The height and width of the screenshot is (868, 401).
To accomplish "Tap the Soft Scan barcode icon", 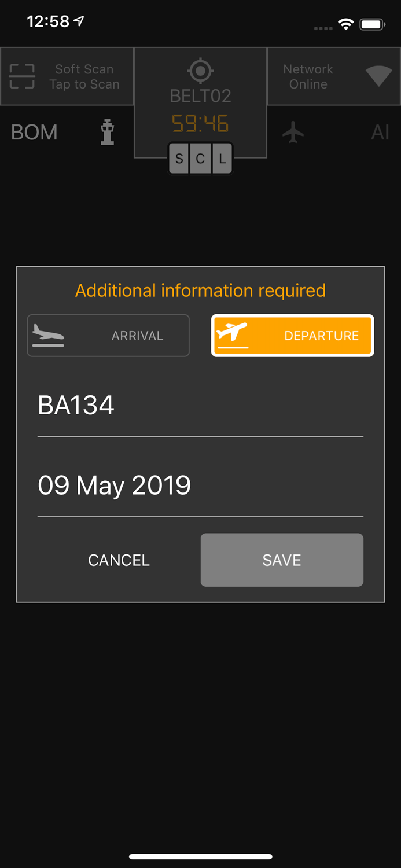I will [21, 75].
